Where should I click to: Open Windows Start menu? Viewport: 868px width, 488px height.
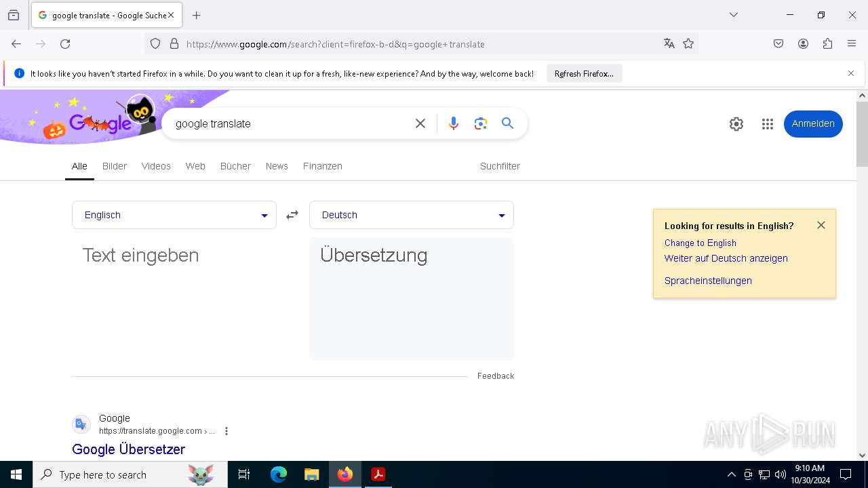(16, 474)
